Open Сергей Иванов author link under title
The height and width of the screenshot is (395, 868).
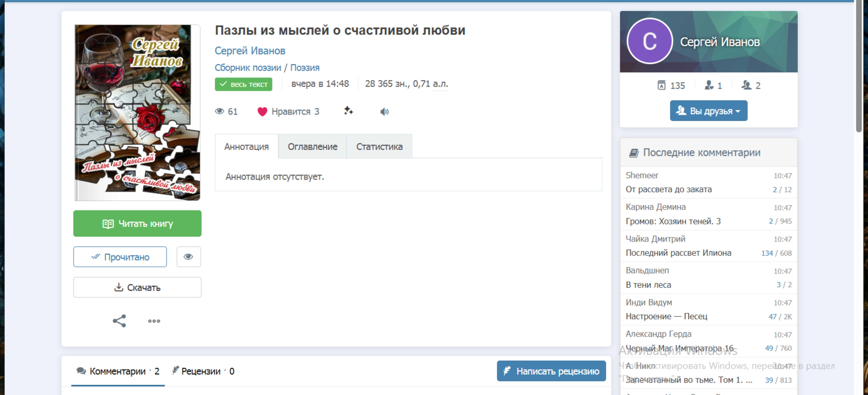250,51
